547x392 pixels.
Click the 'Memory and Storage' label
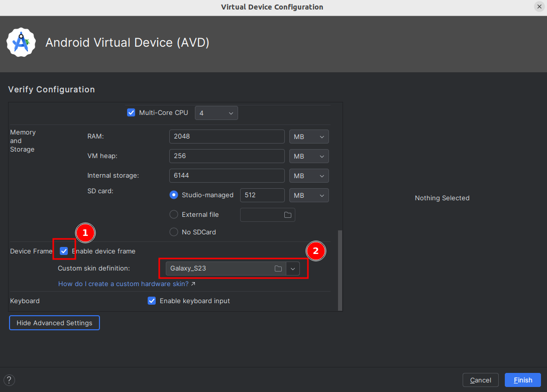click(x=23, y=141)
